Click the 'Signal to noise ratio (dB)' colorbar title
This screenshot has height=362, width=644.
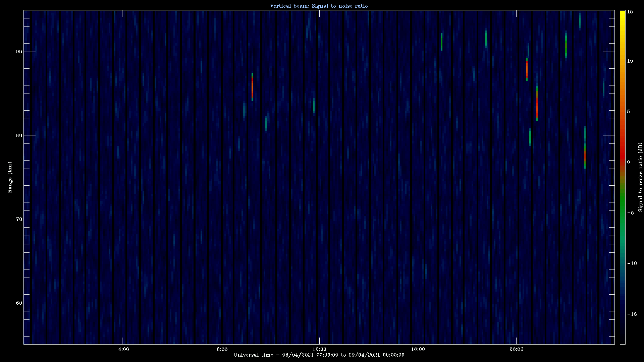click(x=640, y=177)
